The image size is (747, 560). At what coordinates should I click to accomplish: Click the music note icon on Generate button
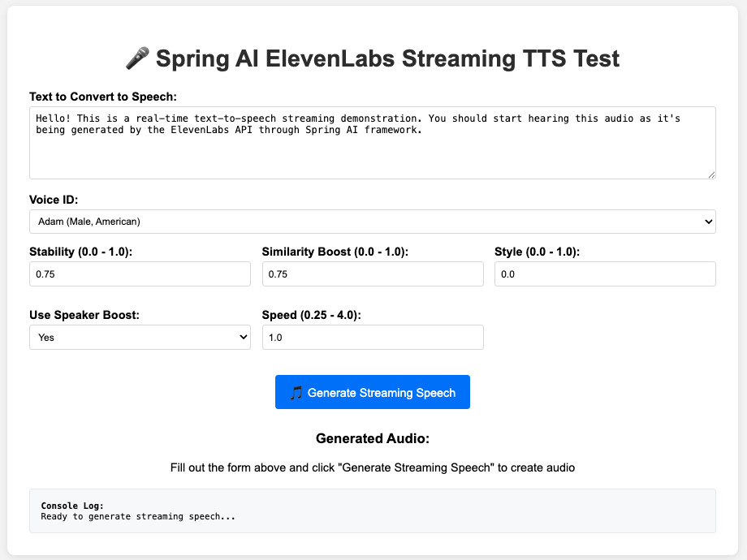click(296, 393)
